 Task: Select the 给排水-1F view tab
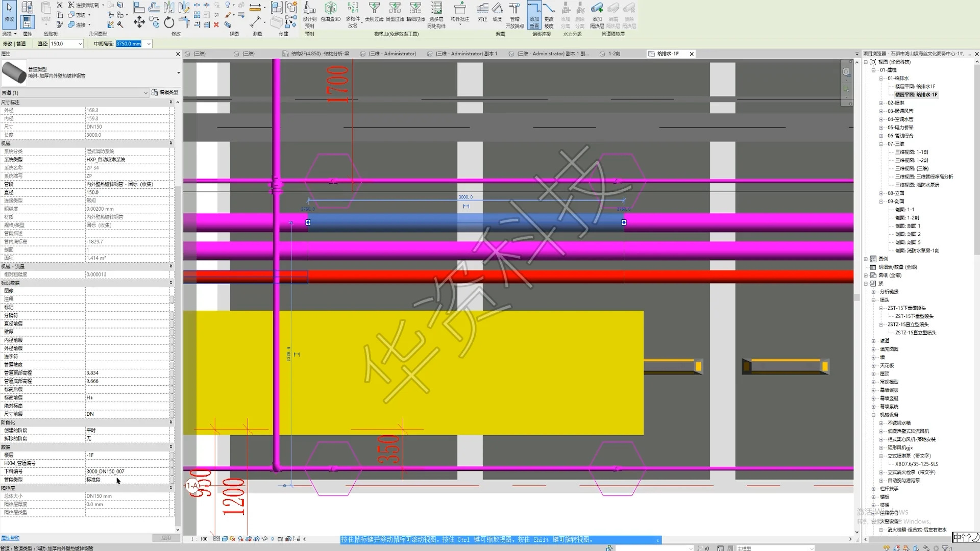click(x=668, y=54)
